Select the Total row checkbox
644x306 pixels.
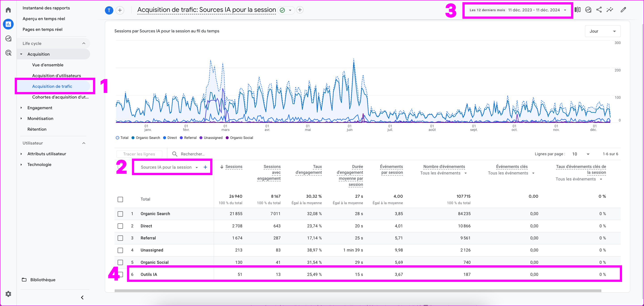(120, 199)
